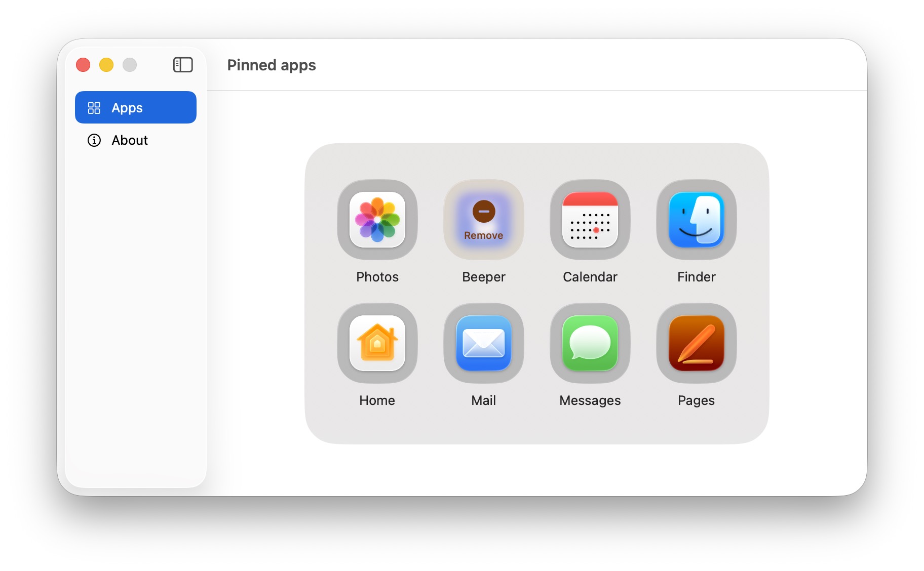924x571 pixels.
Task: Click the Remove button on Beeper
Action: [x=484, y=220]
